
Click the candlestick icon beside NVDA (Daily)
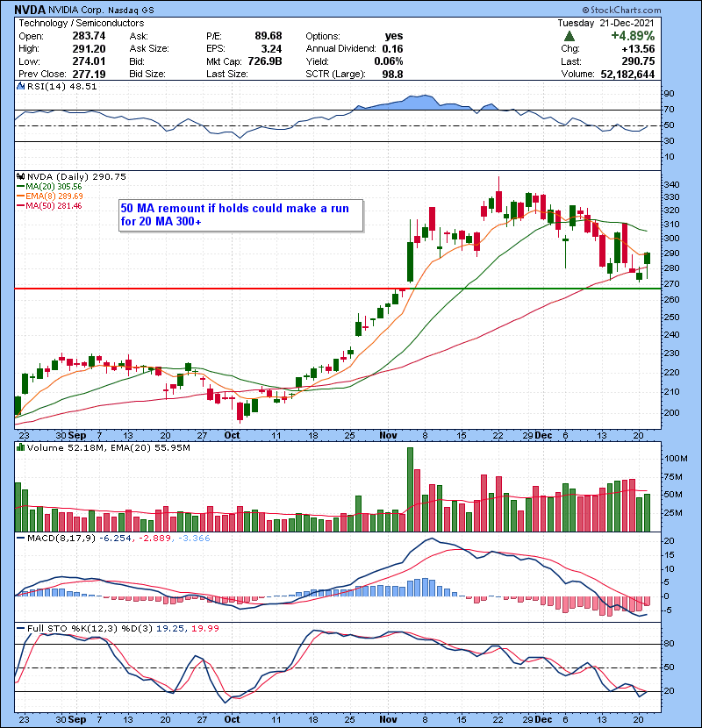click(x=20, y=176)
